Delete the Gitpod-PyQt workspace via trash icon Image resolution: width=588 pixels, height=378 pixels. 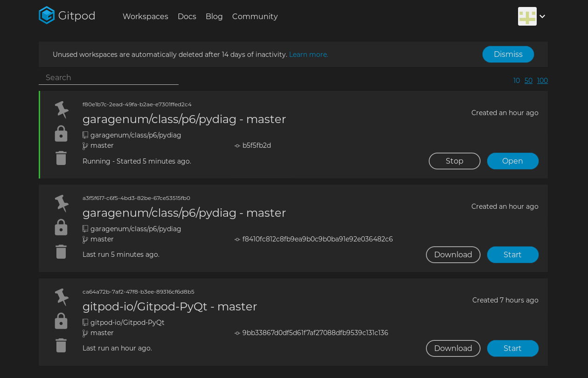pyautogui.click(x=61, y=345)
